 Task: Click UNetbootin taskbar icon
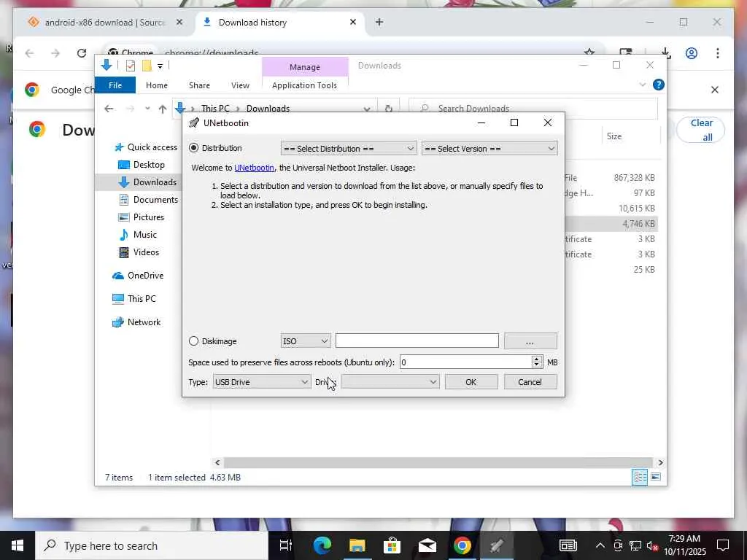(x=497, y=545)
